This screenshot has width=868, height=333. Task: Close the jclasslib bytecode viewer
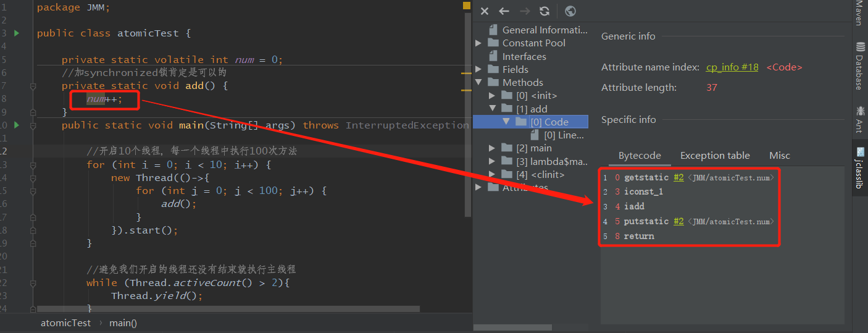click(485, 11)
